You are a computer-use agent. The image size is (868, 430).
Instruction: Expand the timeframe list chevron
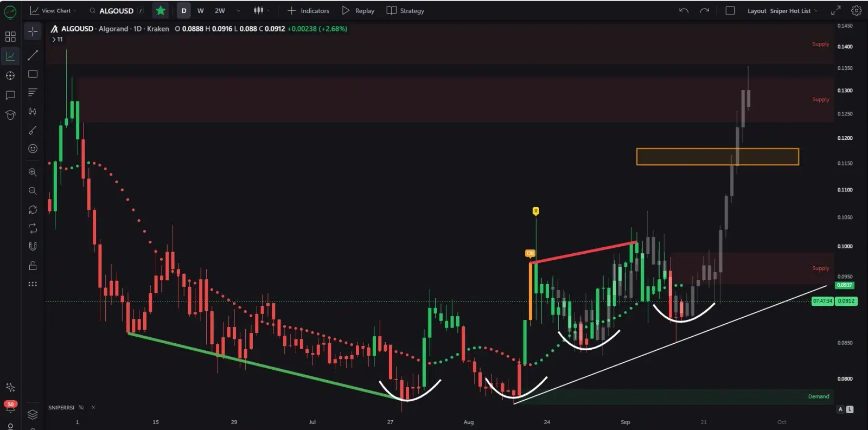[x=238, y=10]
